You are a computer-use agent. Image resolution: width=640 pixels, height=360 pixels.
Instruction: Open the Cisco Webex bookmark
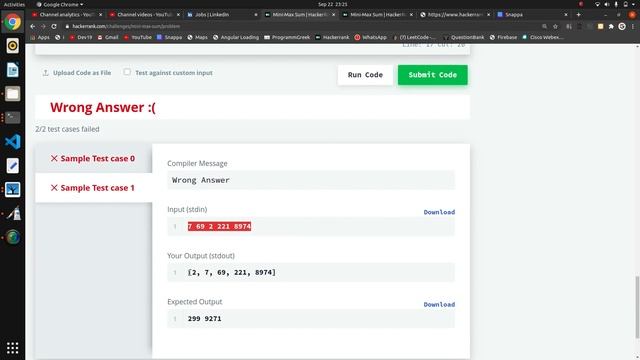pyautogui.click(x=543, y=37)
